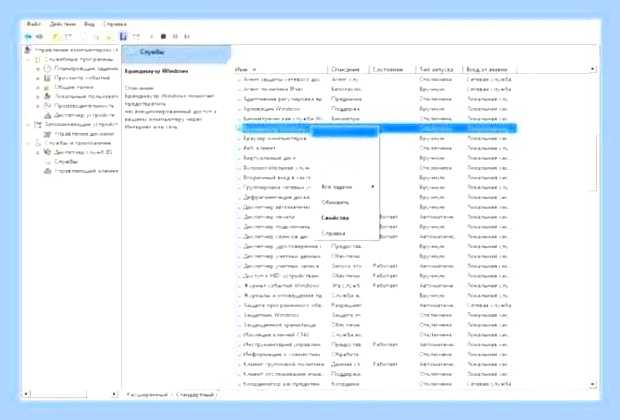Viewport: 620px width, 420px height.
Task: Expand the Производительность node arrow
Action: 38,106
